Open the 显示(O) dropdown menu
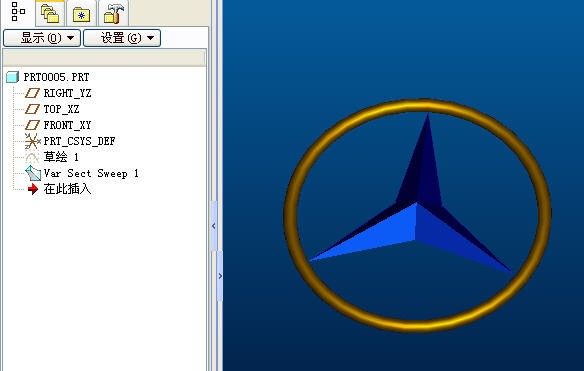 [42, 38]
